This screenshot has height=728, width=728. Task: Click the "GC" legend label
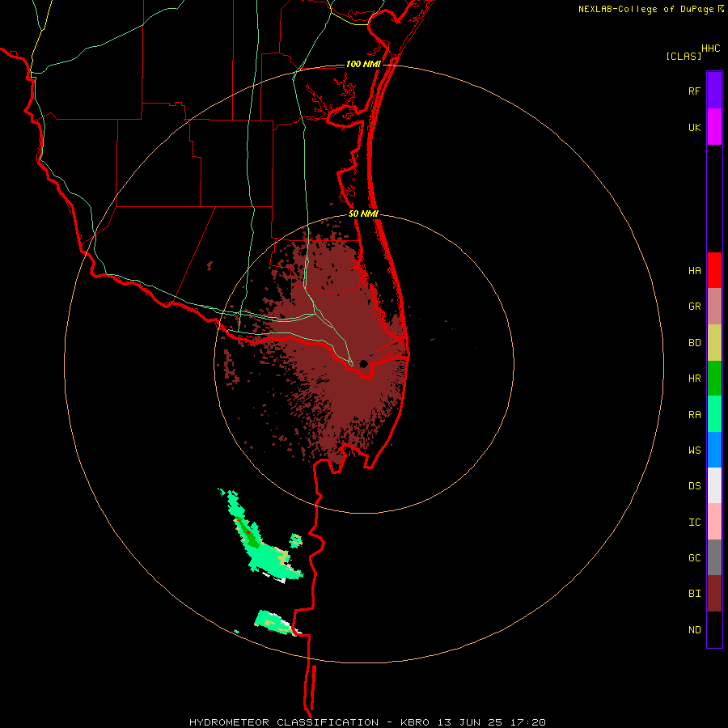(x=695, y=558)
